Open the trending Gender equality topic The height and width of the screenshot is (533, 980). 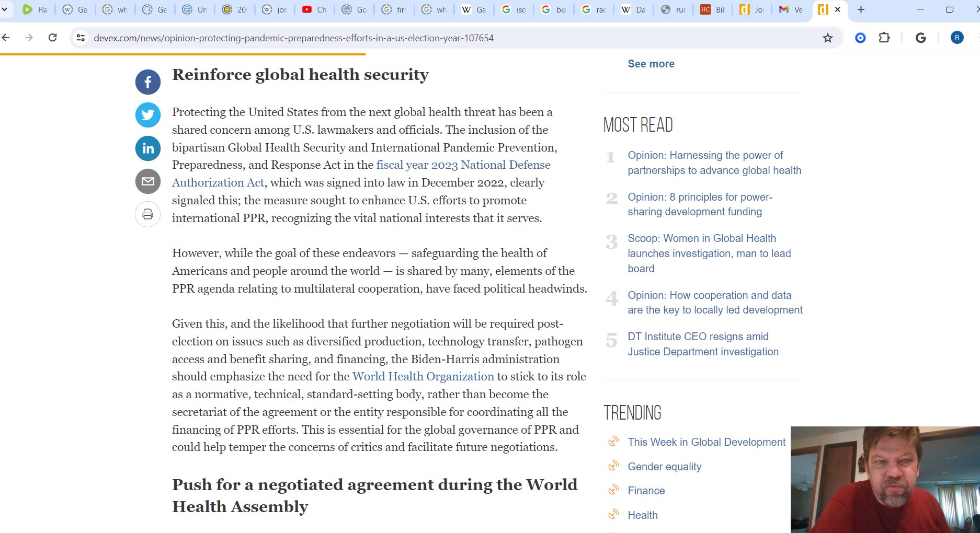pos(665,466)
